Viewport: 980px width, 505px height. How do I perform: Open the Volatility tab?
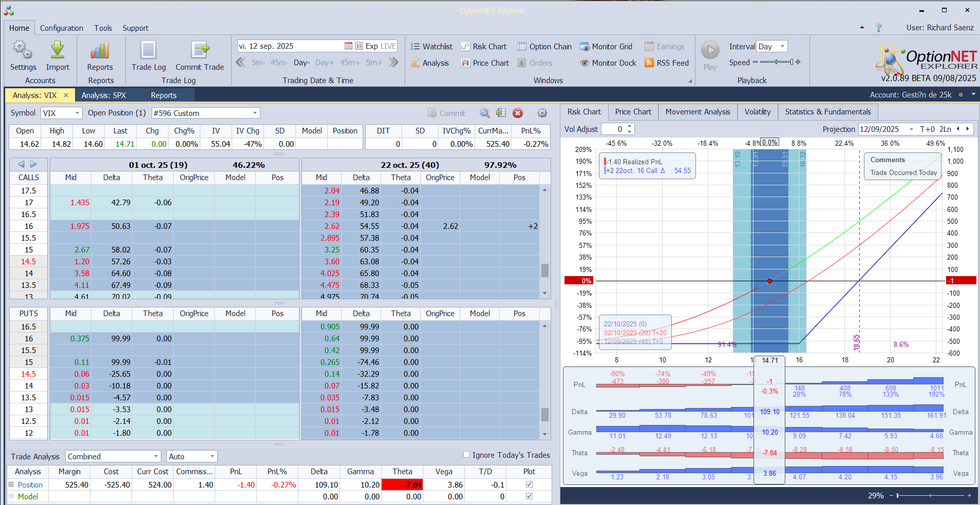[758, 112]
